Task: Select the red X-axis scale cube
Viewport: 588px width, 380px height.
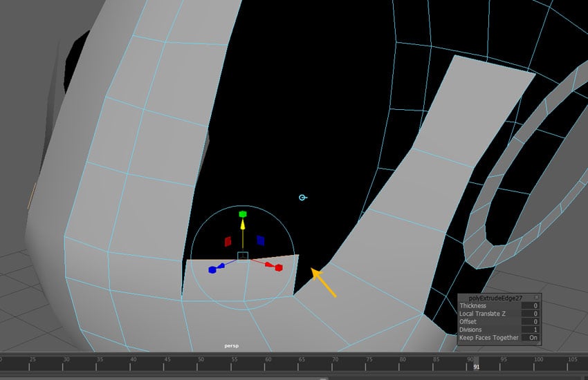Action: [x=279, y=267]
